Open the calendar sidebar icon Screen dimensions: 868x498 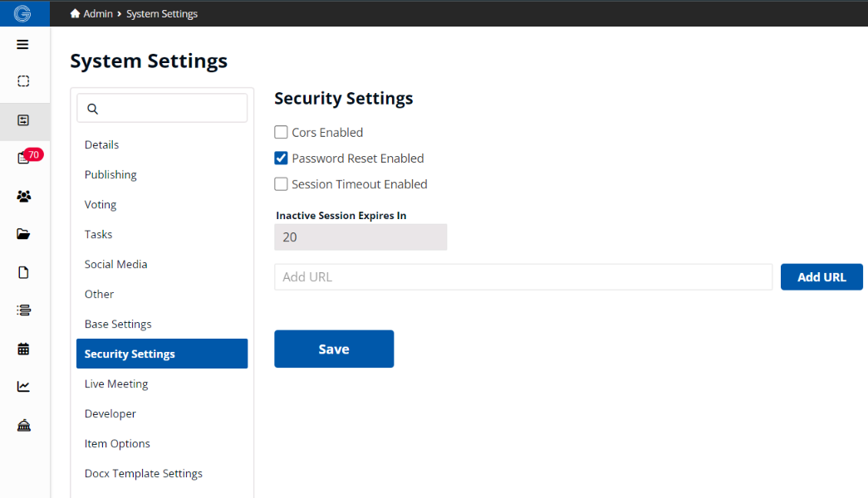(23, 349)
